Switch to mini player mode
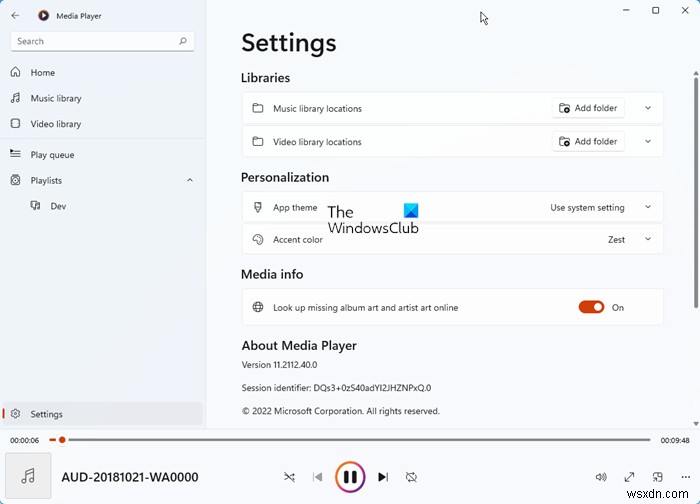 658,477
